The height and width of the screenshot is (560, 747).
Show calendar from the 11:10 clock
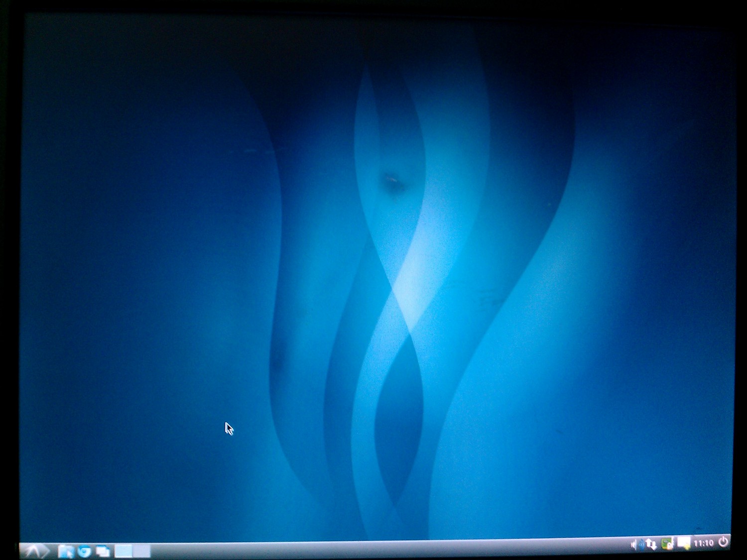point(703,543)
